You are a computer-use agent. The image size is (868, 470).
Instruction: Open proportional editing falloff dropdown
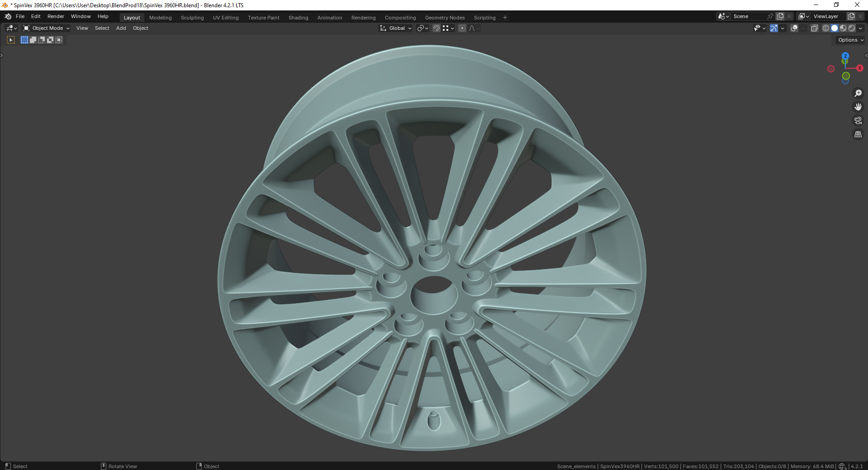click(474, 28)
